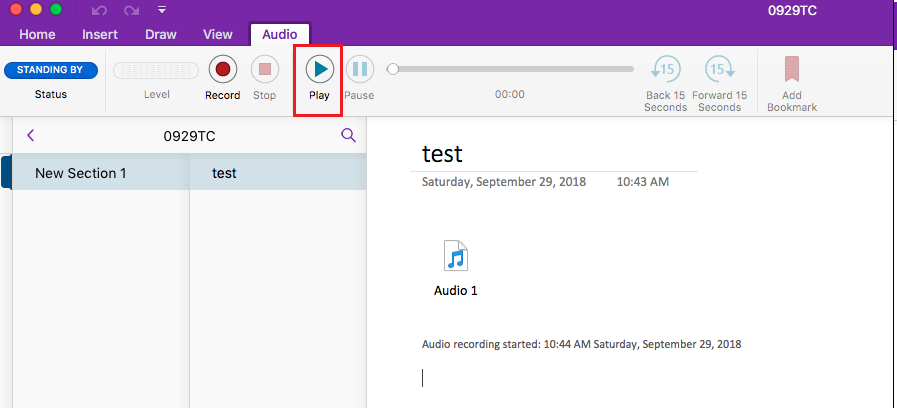Click the page title test

tap(442, 153)
